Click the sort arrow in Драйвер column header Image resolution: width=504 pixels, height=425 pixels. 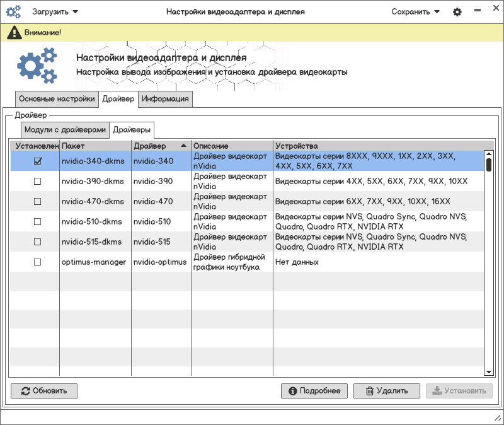click(x=183, y=146)
